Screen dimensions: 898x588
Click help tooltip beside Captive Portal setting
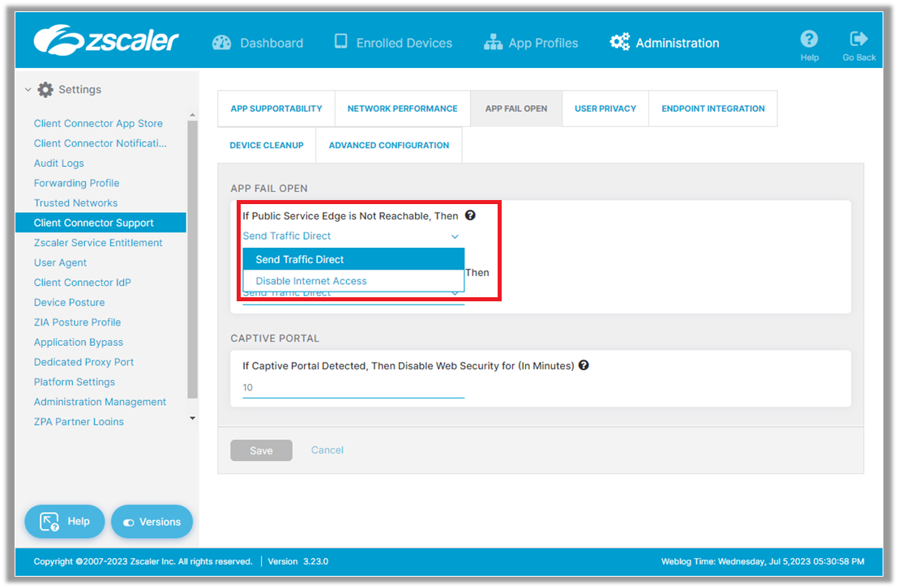click(584, 365)
